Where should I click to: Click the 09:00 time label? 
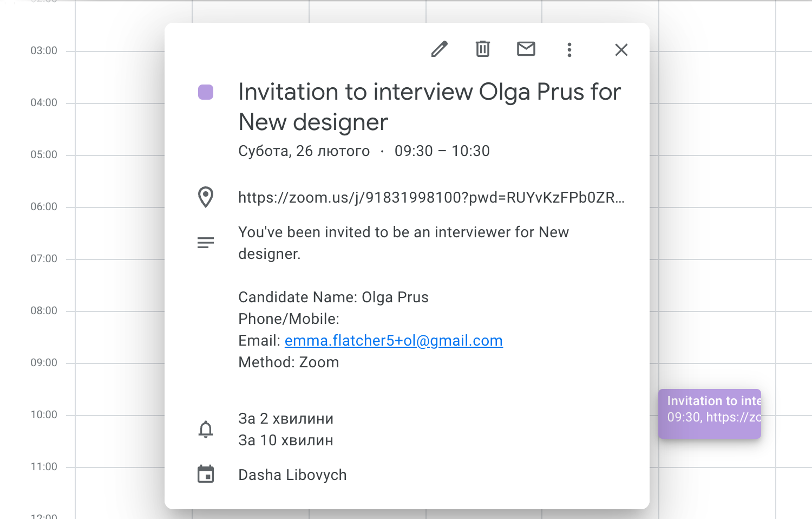pos(44,363)
